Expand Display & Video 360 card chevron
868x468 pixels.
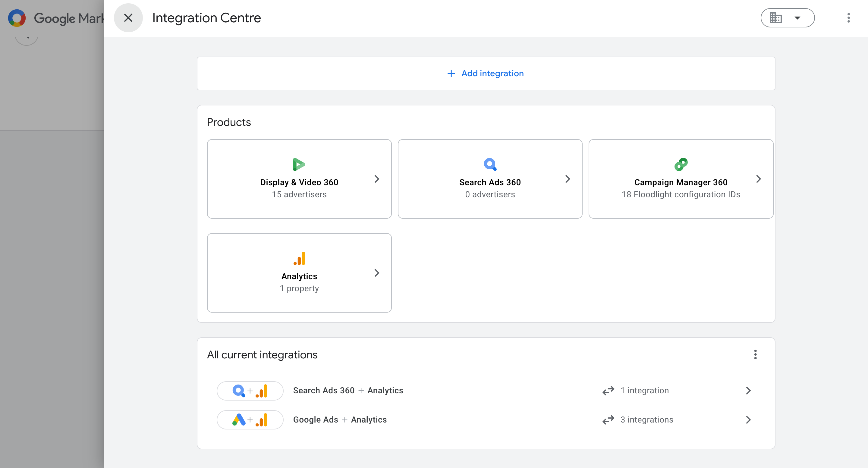pos(377,179)
